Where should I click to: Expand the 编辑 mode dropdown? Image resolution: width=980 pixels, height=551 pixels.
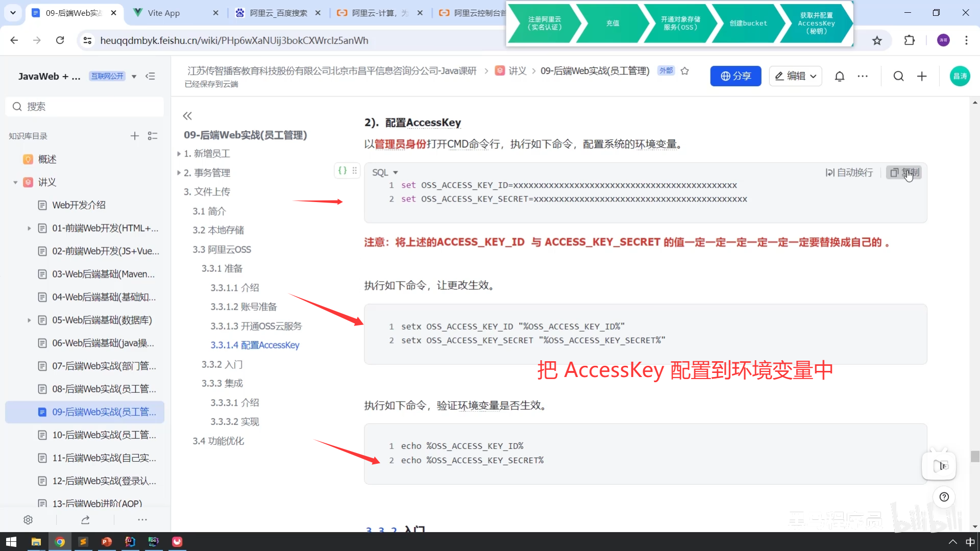(x=813, y=77)
